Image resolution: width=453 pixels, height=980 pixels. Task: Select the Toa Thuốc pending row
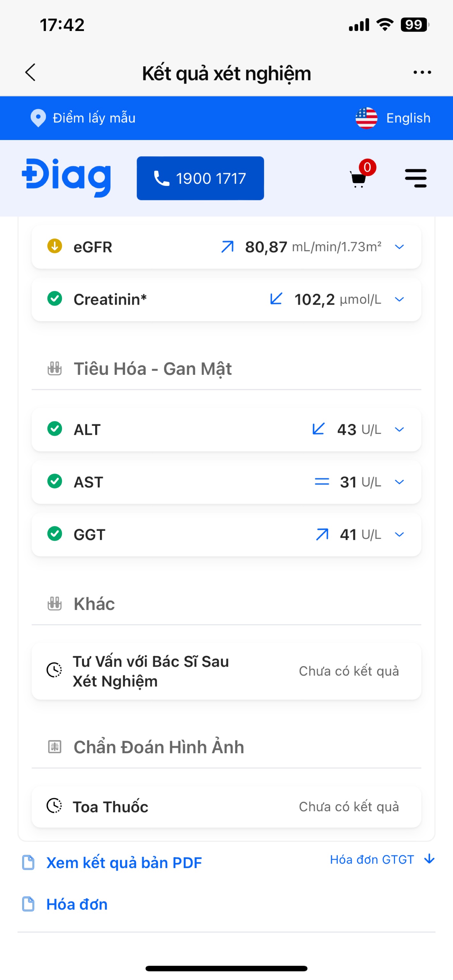[226, 806]
